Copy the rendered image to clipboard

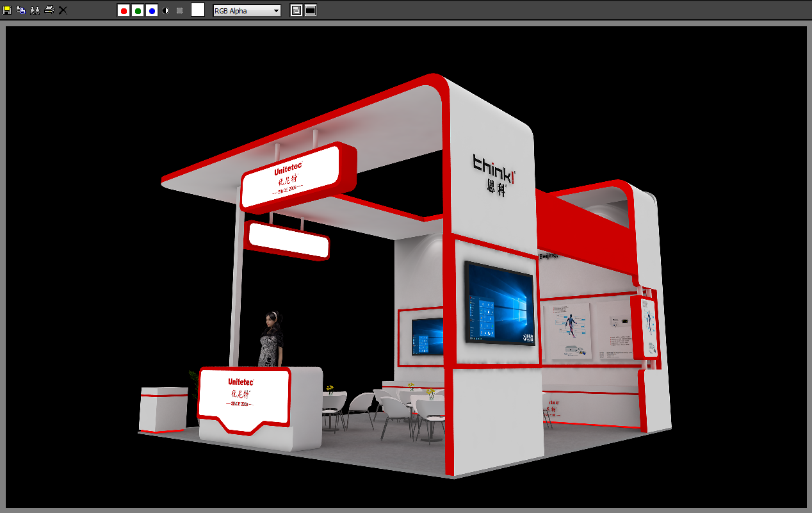(20, 10)
